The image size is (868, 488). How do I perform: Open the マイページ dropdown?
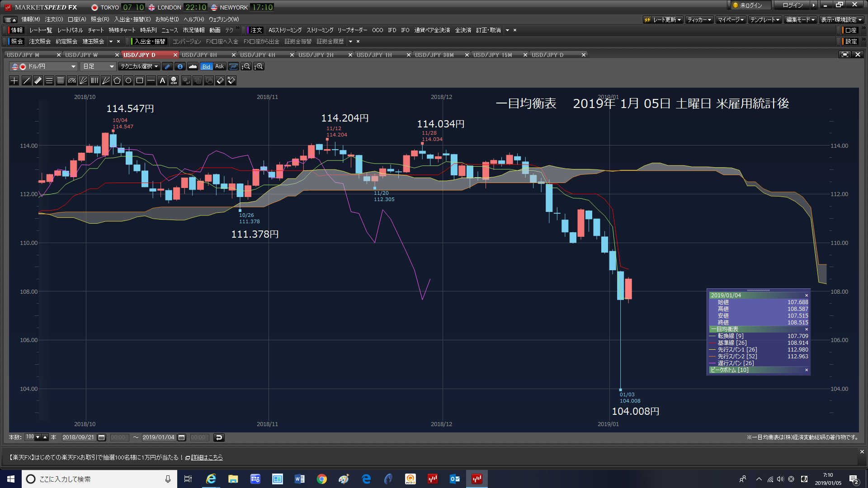pyautogui.click(x=731, y=20)
